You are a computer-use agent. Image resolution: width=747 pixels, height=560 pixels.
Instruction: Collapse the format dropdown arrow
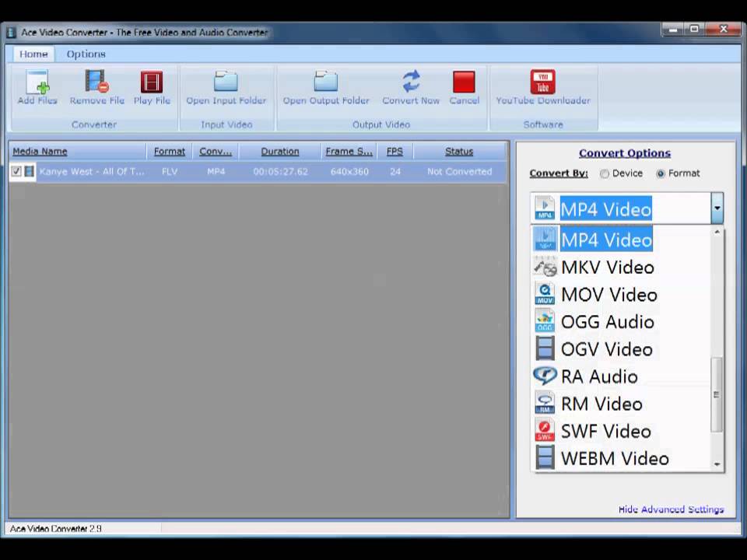tap(717, 208)
